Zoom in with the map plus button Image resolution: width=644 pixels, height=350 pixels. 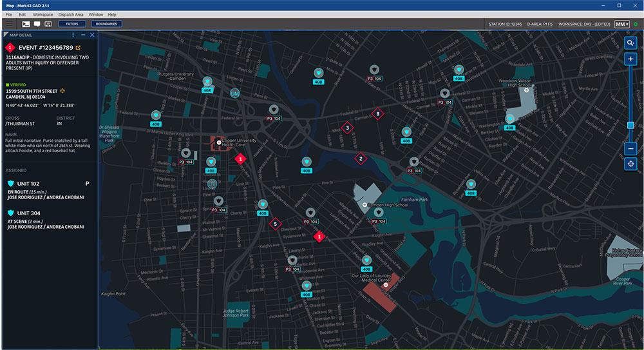pos(630,59)
